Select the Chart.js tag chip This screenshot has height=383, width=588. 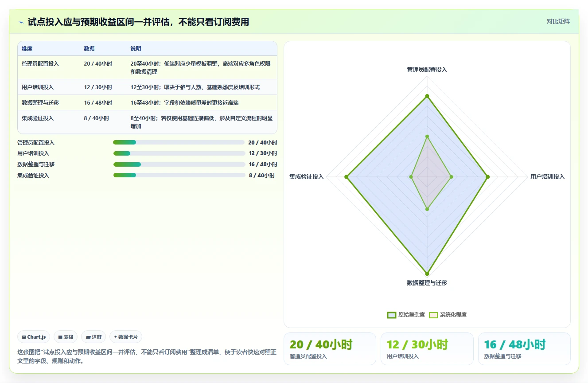34,337
